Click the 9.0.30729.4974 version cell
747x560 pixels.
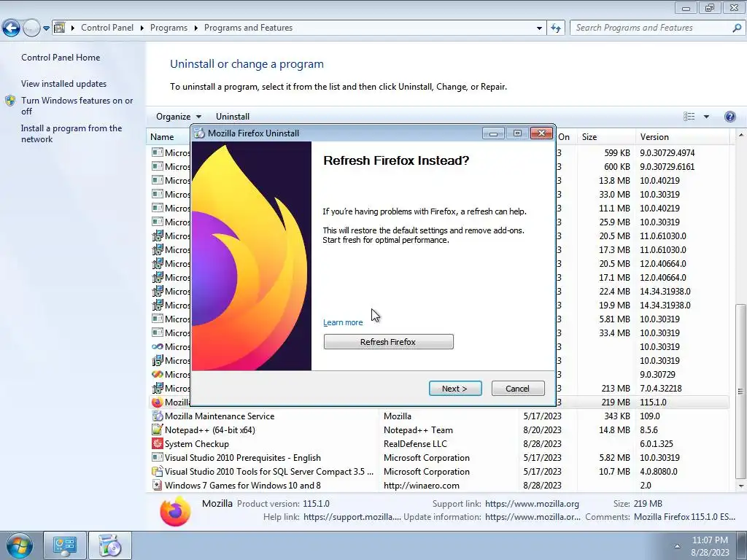pyautogui.click(x=667, y=152)
